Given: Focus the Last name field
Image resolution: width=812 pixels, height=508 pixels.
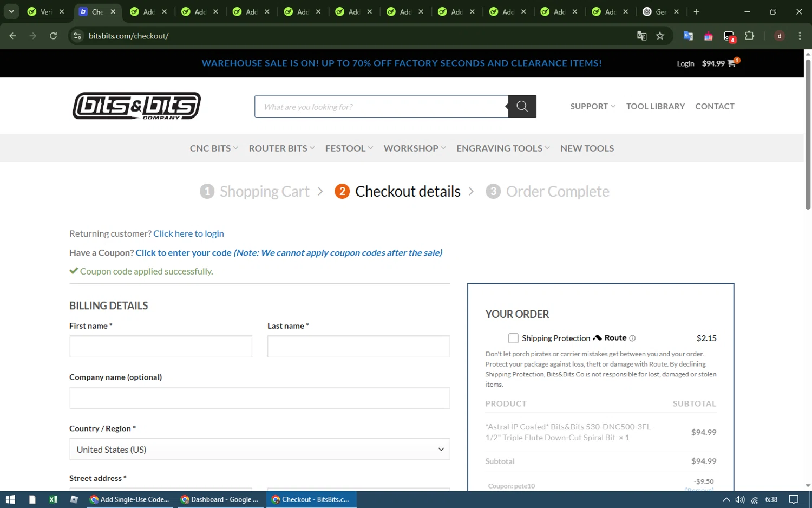Looking at the screenshot, I should pyautogui.click(x=359, y=347).
